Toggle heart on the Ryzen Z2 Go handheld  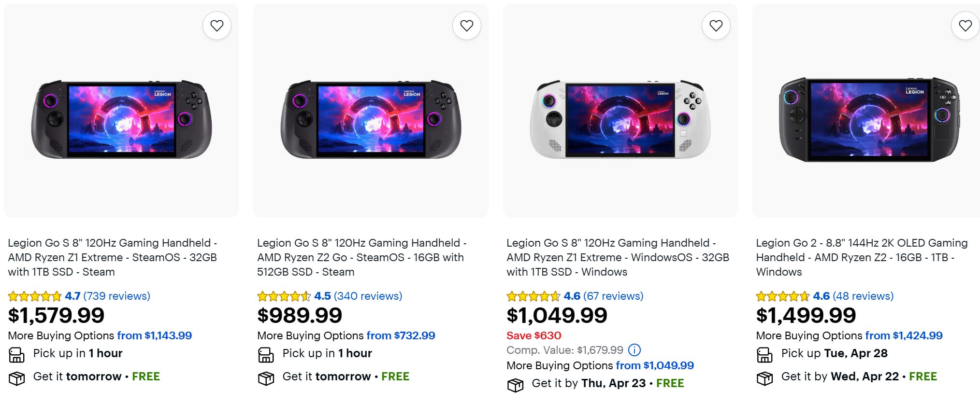466,26
